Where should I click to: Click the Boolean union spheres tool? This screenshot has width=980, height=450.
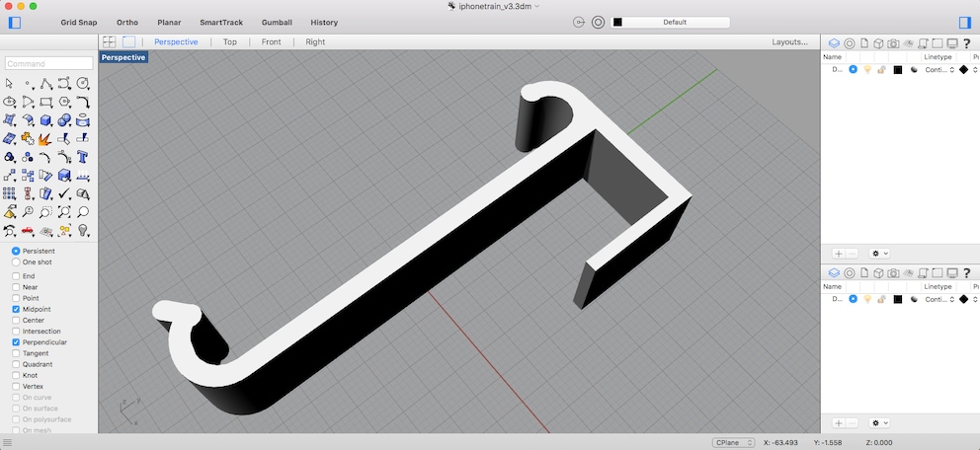[64, 120]
